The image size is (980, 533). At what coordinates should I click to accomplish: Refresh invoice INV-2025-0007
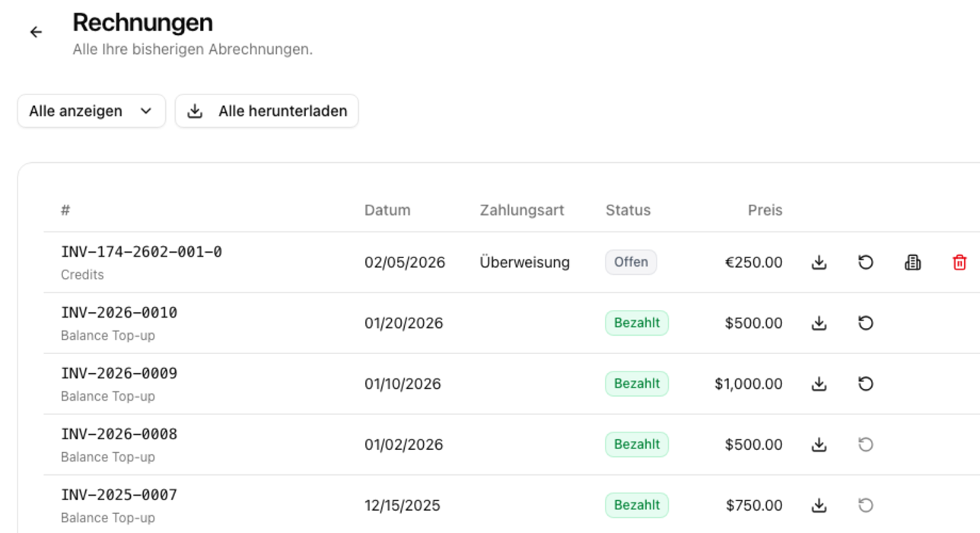pyautogui.click(x=866, y=505)
